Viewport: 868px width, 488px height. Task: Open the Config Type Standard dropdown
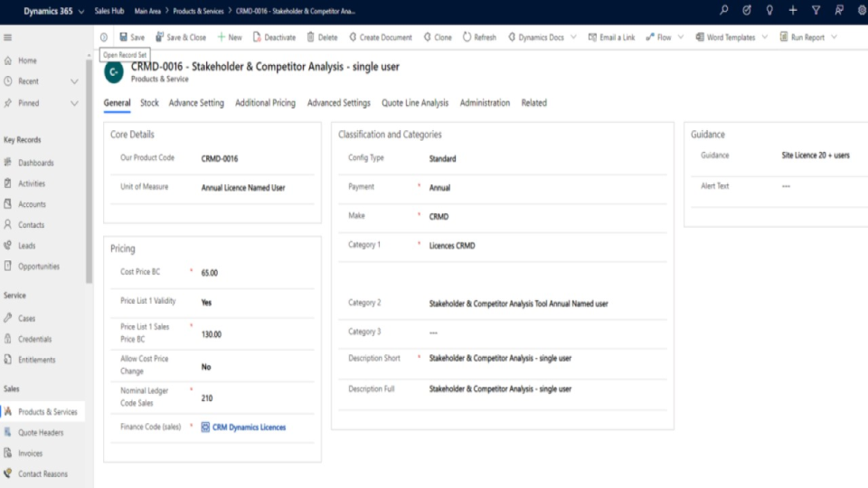[x=547, y=159]
